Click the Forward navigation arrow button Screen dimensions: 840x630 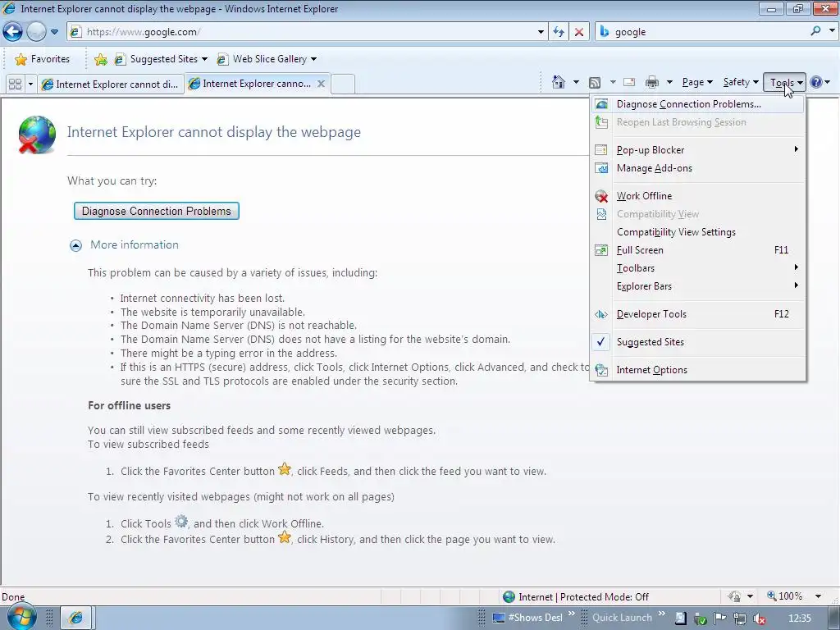click(36, 32)
